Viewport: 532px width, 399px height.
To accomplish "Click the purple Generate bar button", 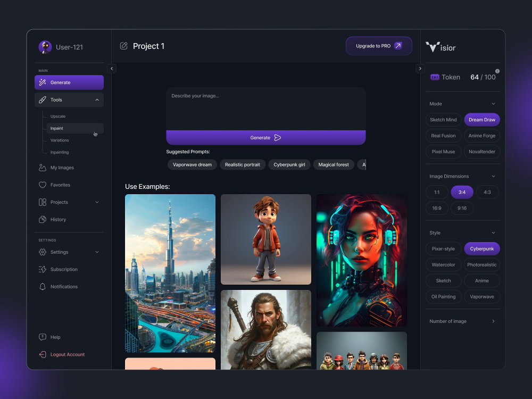I will (x=265, y=138).
